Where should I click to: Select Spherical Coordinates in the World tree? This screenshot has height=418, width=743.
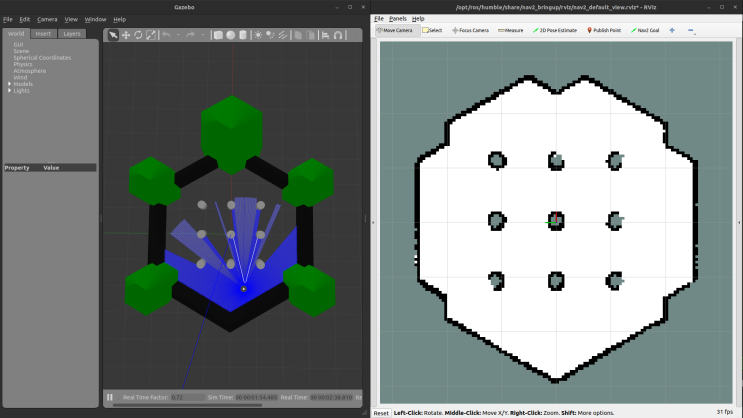pyautogui.click(x=42, y=58)
